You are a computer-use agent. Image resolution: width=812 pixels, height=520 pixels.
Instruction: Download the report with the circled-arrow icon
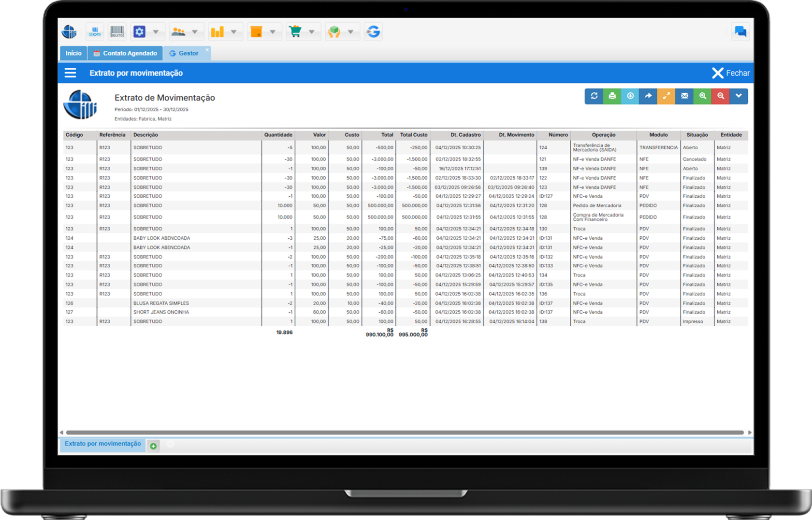point(630,96)
